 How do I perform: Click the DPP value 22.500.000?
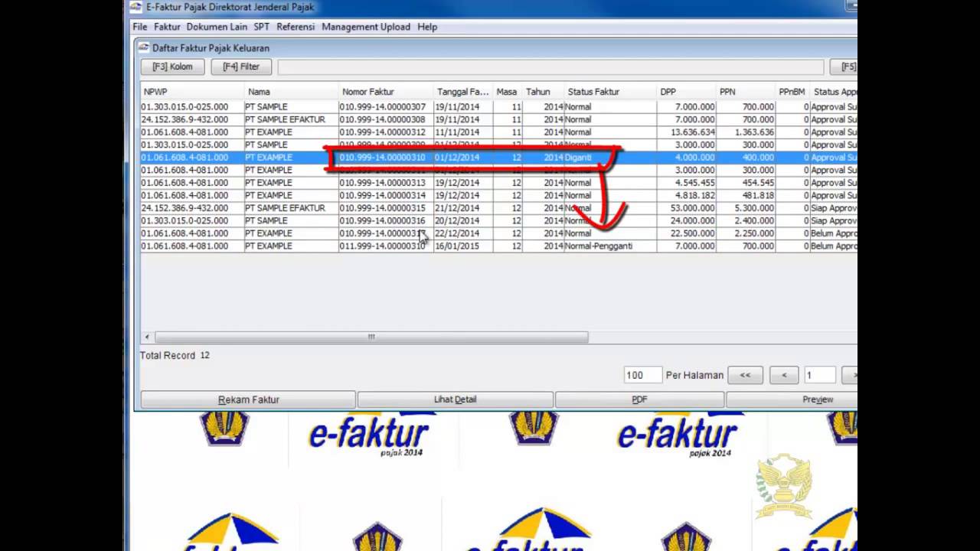click(x=692, y=233)
